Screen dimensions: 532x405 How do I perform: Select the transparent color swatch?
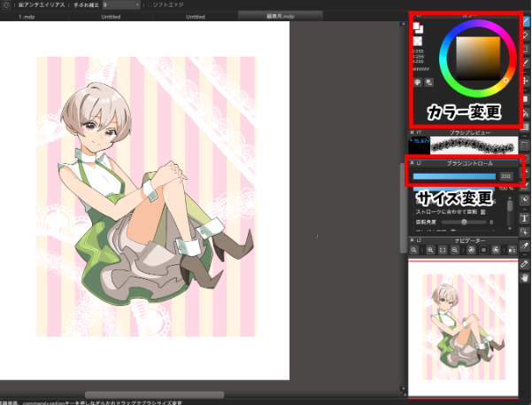tap(417, 41)
